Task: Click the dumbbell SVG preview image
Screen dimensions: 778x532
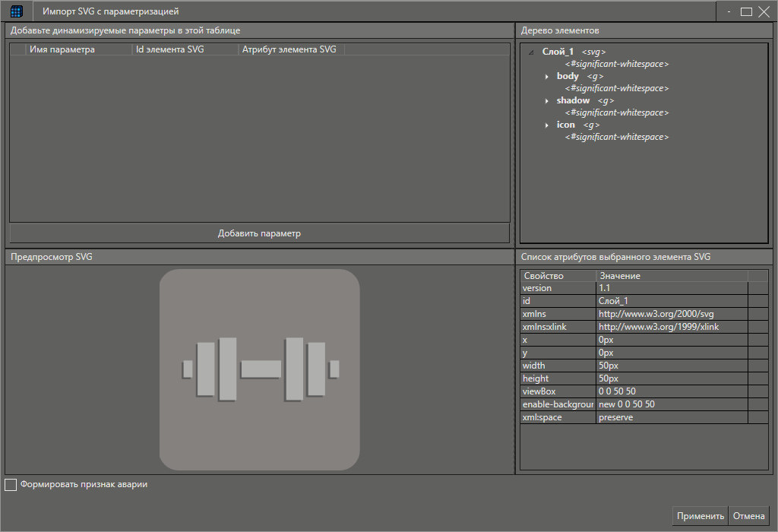Action: tap(259, 369)
